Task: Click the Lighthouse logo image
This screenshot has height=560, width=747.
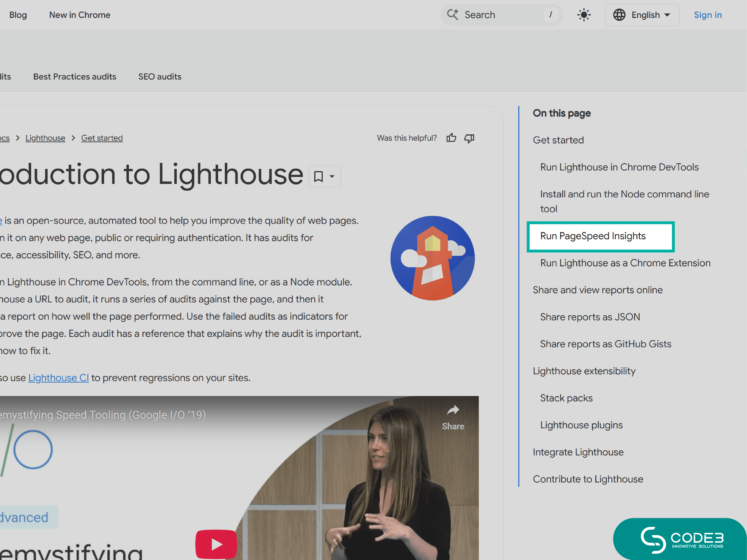Action: [432, 258]
